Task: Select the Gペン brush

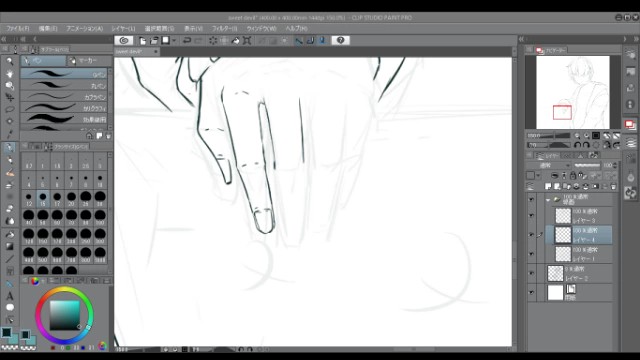Action: 64,74
